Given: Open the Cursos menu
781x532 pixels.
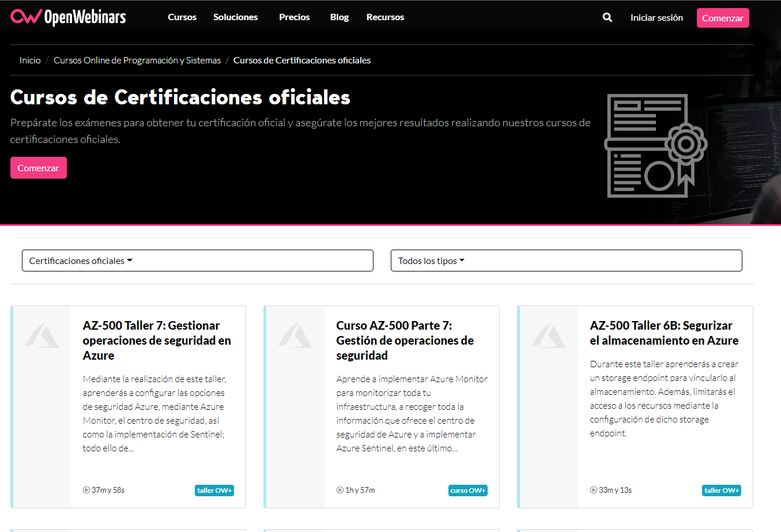Looking at the screenshot, I should (182, 17).
